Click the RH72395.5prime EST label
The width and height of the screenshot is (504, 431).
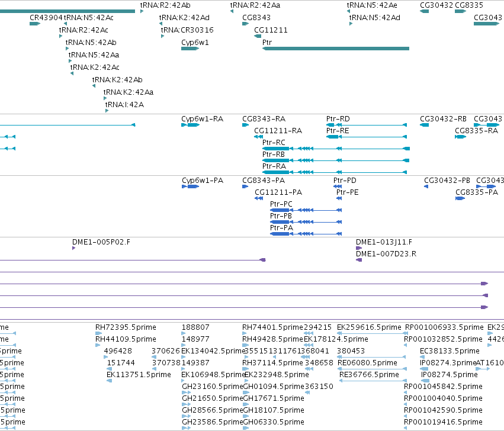pos(126,327)
